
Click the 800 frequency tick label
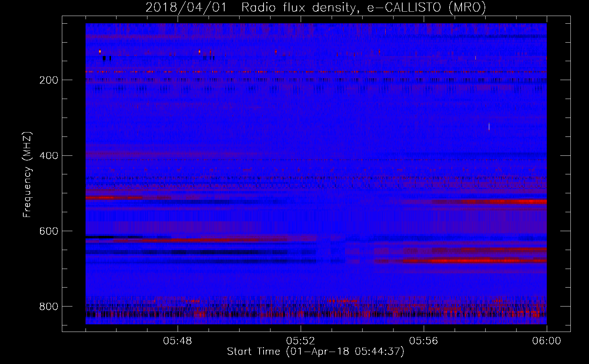(49, 306)
